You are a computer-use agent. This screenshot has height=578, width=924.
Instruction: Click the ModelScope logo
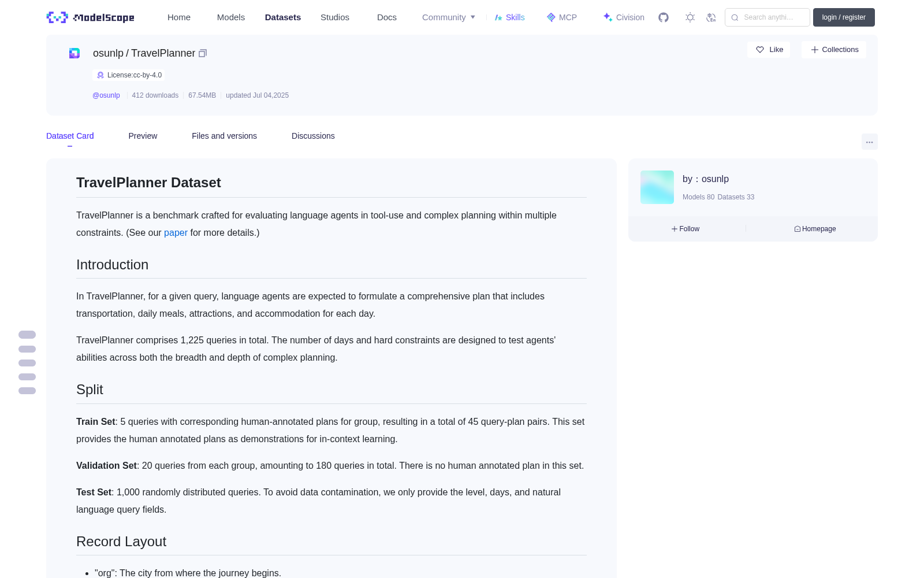point(91,17)
